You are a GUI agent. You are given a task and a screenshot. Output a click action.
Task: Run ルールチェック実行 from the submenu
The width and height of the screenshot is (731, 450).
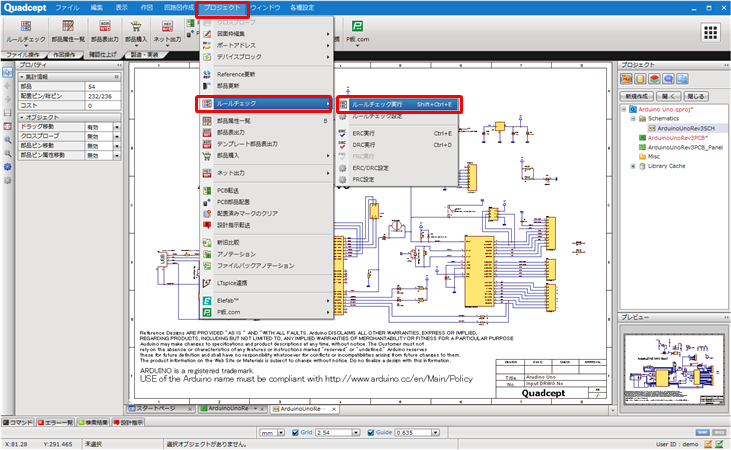399,104
